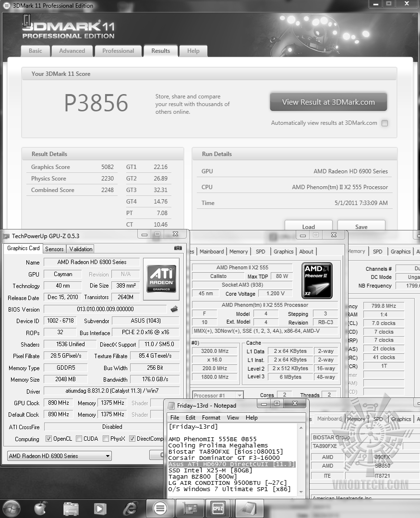Screen dimensions: 420x518
Task: Click View Result at 3DMark.com button
Action: coord(328,102)
